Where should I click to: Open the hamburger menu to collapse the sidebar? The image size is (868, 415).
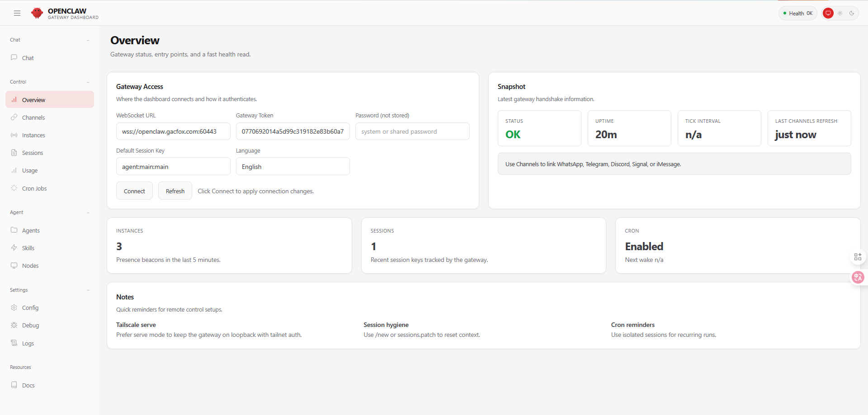pos(17,13)
